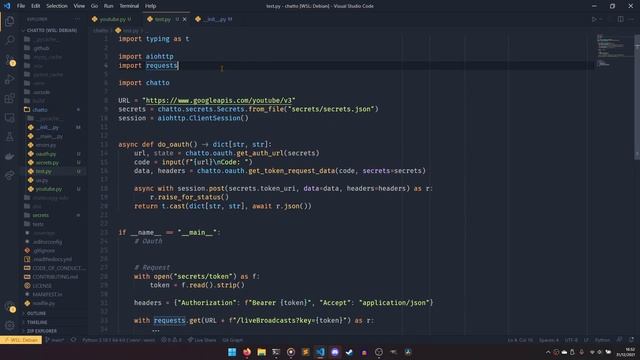
Task: Click the Run Python File play button
Action: point(594,19)
